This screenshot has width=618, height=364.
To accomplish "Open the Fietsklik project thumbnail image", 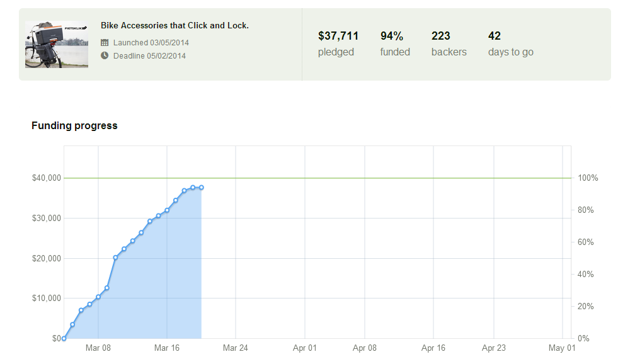I will pos(57,45).
